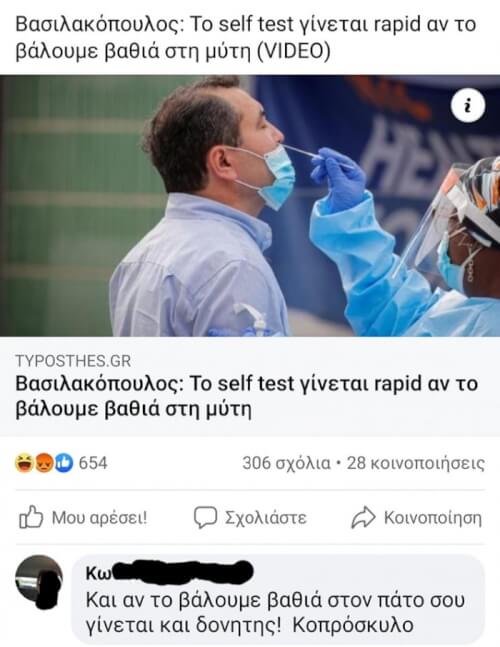Click the Κοινοποίηση label

click(x=433, y=517)
